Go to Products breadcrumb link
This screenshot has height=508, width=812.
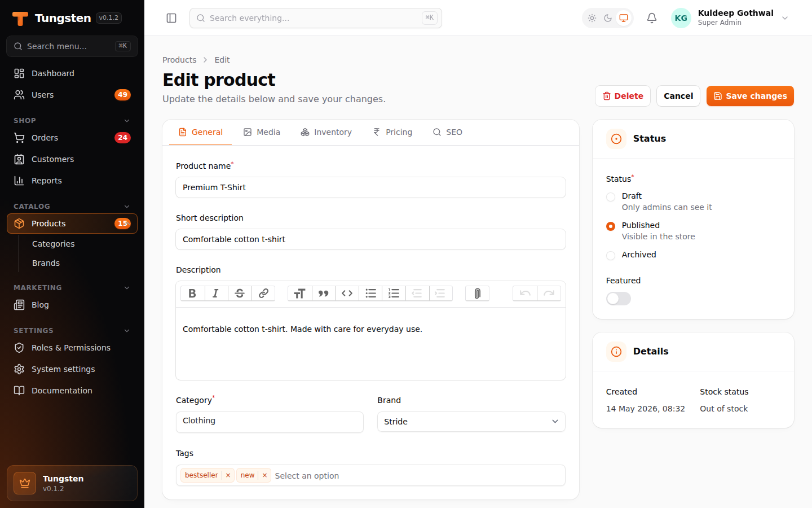click(x=179, y=60)
